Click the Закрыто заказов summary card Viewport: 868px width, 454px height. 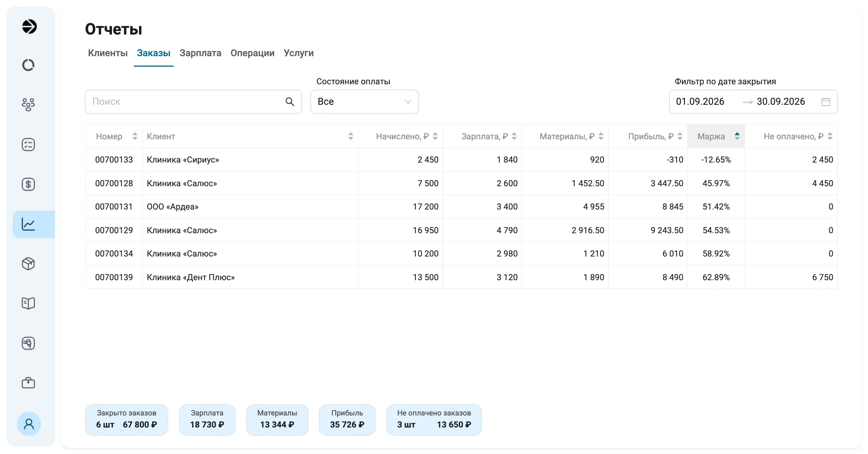point(127,420)
